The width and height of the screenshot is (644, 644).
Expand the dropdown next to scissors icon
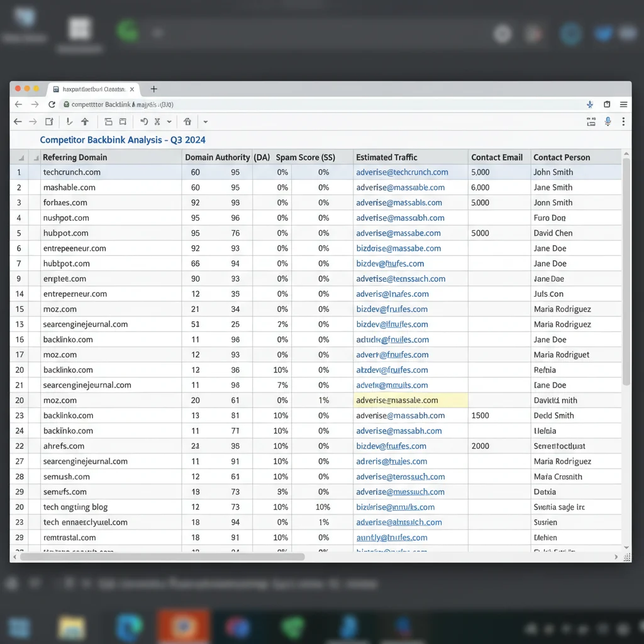click(169, 122)
